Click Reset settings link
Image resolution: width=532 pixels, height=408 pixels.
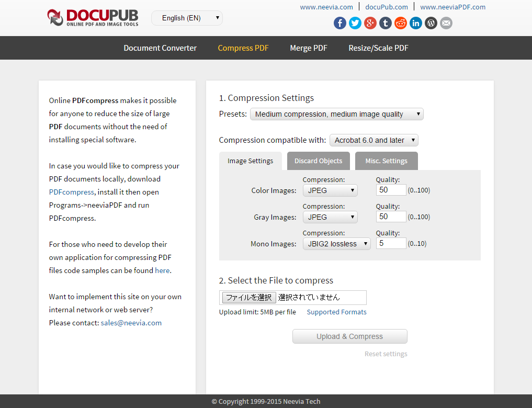[386, 354]
